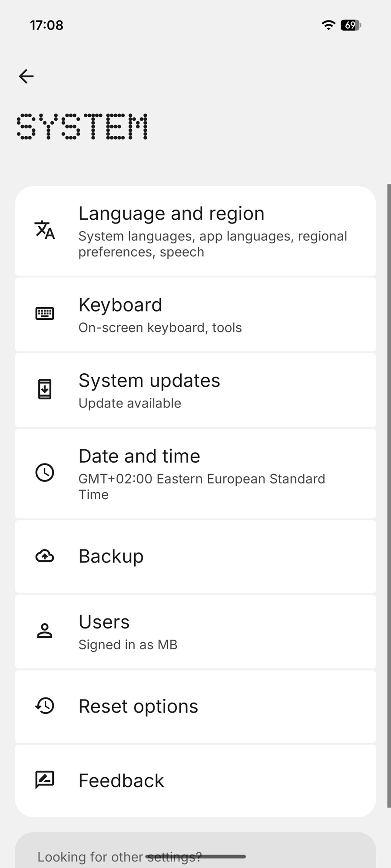Tap the back arrow icon

26,76
